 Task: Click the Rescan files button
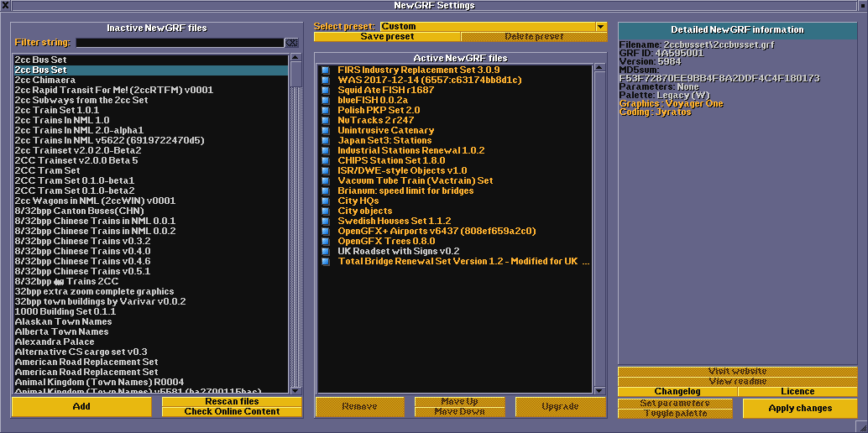coord(232,401)
